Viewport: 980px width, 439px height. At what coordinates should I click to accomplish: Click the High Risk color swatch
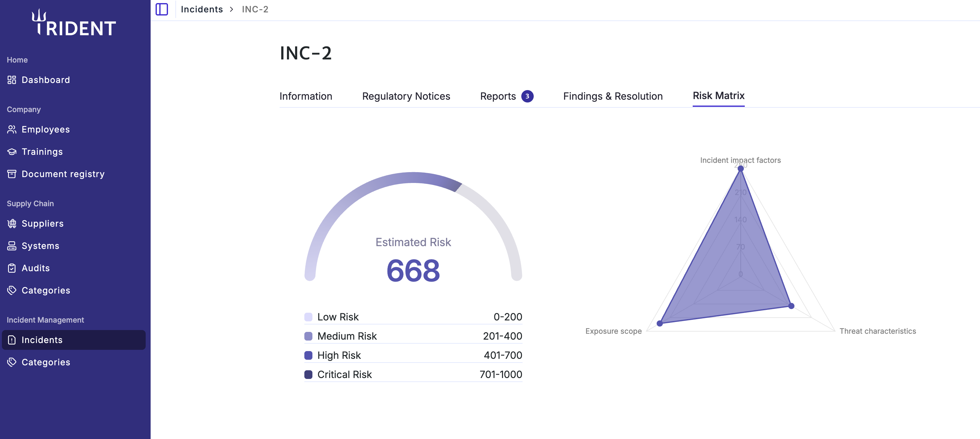click(x=308, y=355)
